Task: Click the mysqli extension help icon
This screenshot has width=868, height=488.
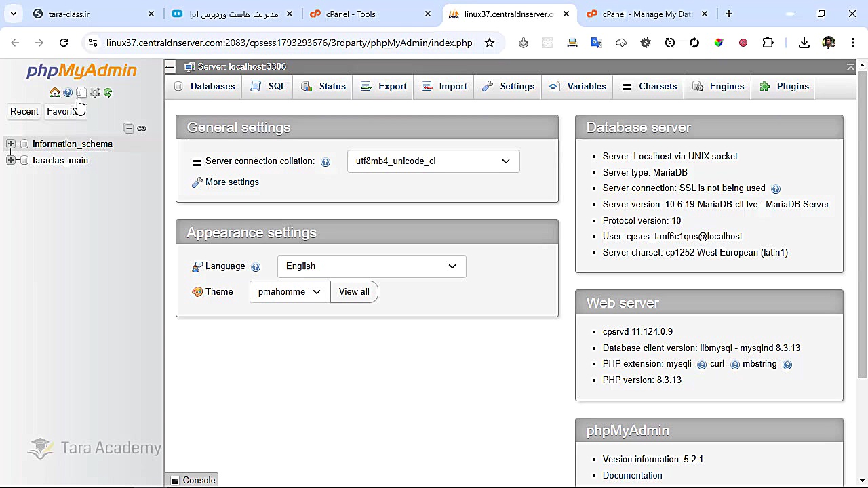Action: click(x=702, y=365)
